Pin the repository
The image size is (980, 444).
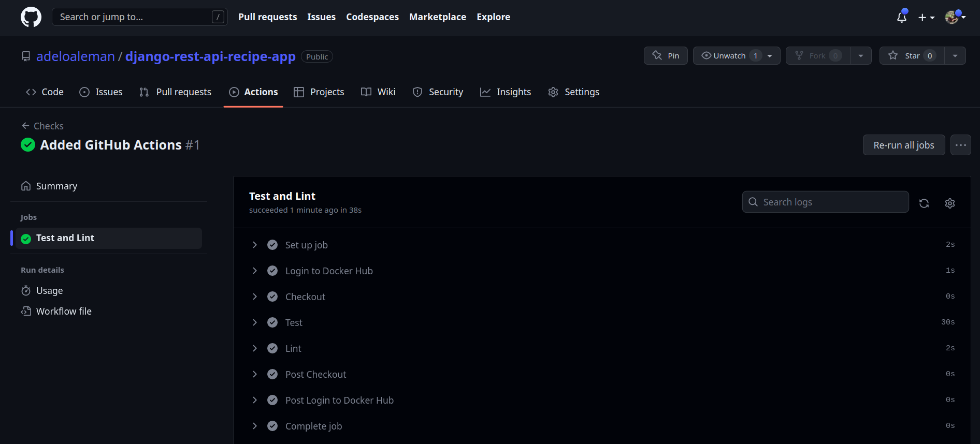coord(666,56)
